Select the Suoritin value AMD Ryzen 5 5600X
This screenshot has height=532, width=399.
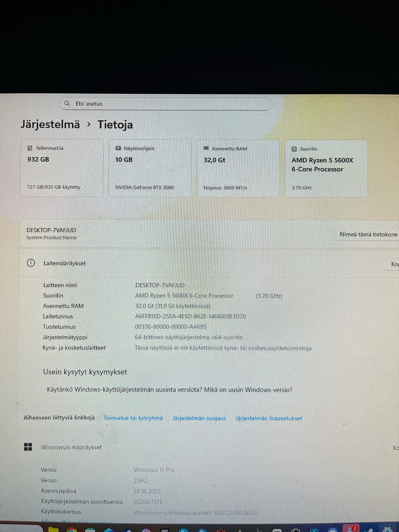(x=184, y=296)
